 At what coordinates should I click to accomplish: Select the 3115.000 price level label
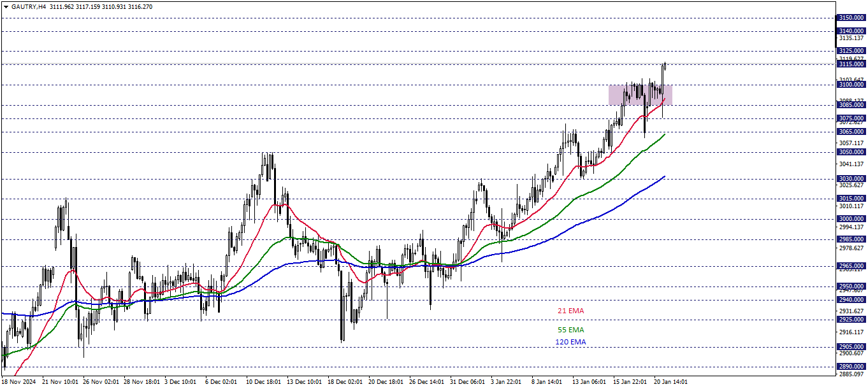tap(851, 64)
